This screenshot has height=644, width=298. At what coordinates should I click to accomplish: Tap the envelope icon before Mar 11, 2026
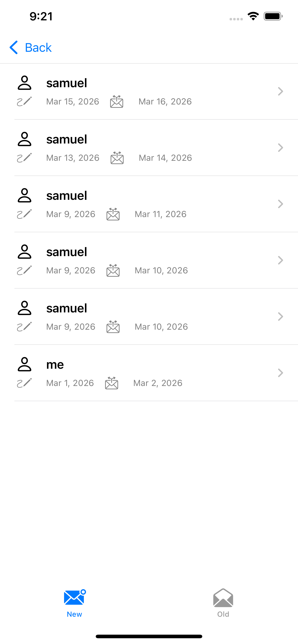pyautogui.click(x=113, y=214)
